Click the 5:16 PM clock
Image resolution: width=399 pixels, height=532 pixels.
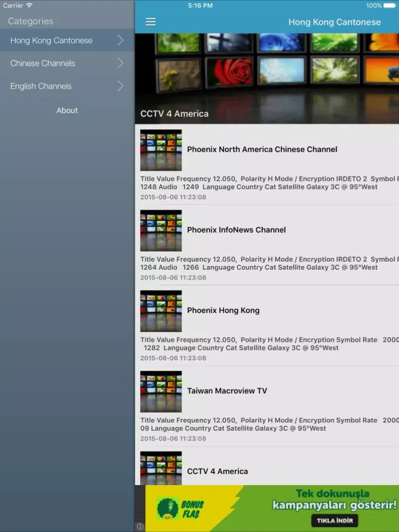pos(200,5)
